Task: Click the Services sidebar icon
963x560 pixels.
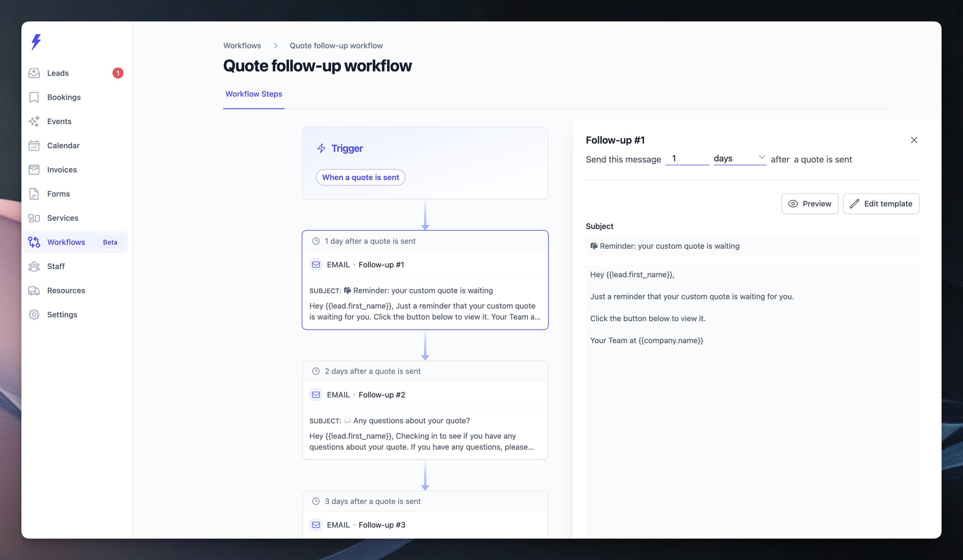Action: tap(34, 218)
